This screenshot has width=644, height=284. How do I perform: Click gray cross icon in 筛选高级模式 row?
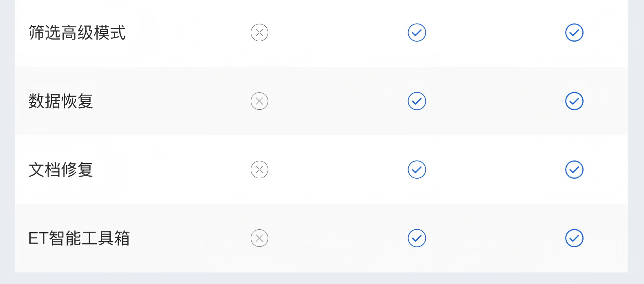259,33
